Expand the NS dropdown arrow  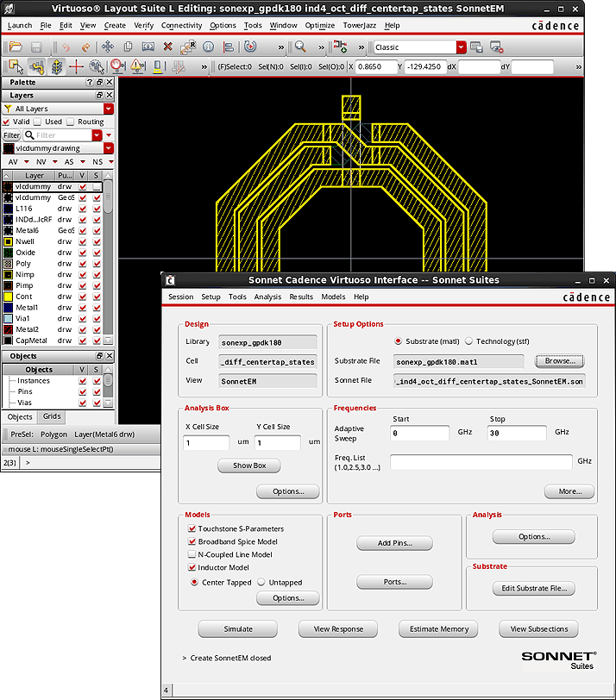pos(110,161)
